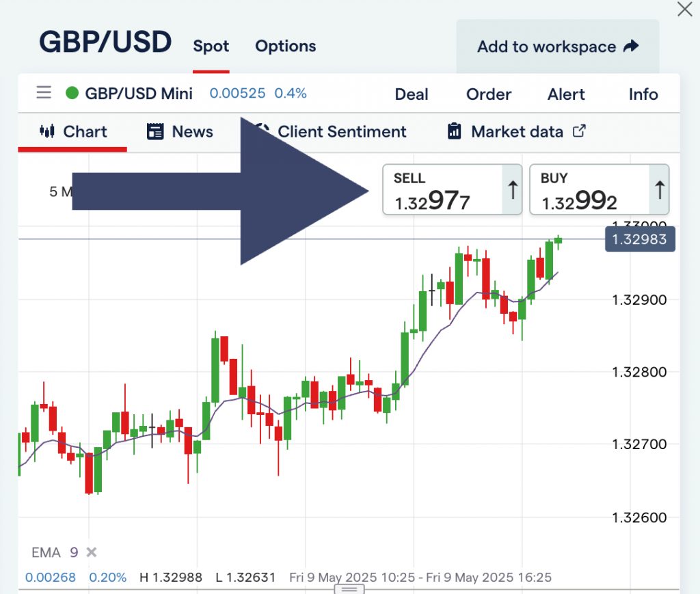Screen dimensions: 700x594
Task: Click the latest green candlestick on the chart
Action: pos(558,241)
